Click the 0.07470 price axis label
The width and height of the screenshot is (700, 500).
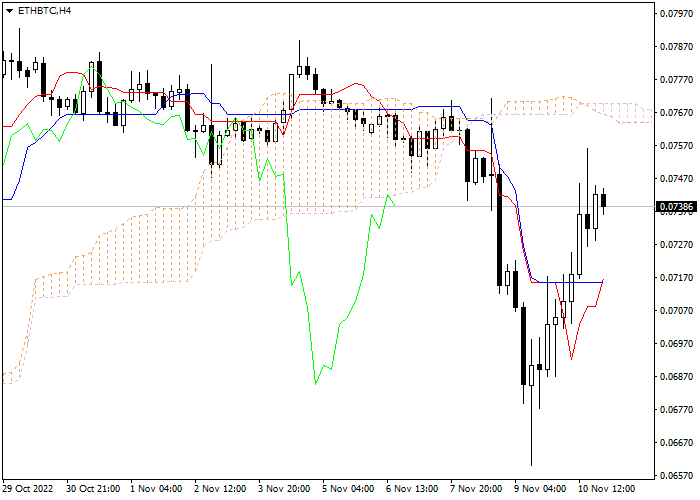tap(676, 179)
